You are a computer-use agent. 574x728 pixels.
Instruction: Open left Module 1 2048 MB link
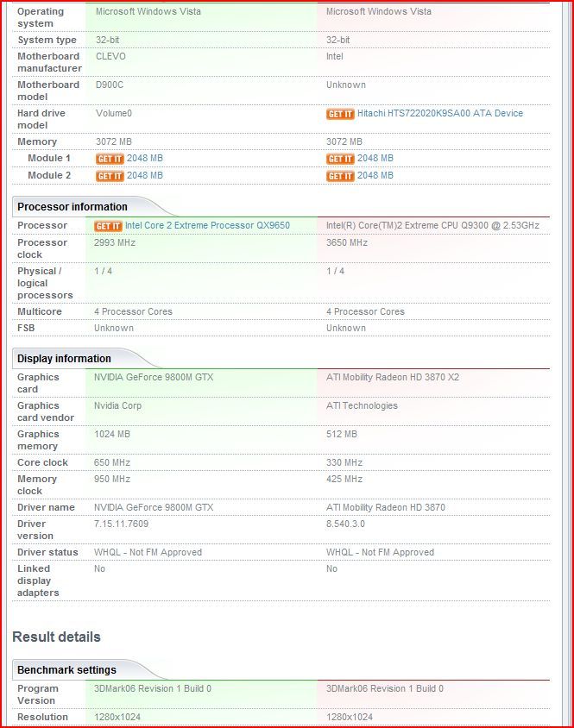coord(144,158)
